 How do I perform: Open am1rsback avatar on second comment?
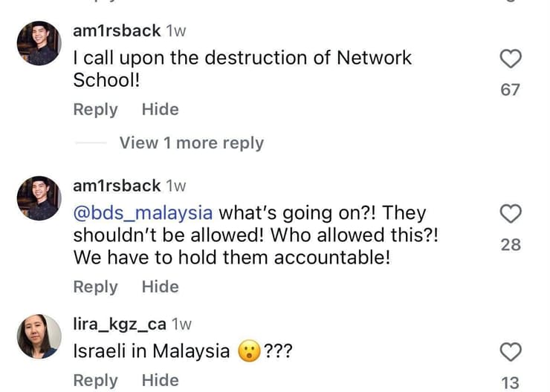click(39, 198)
